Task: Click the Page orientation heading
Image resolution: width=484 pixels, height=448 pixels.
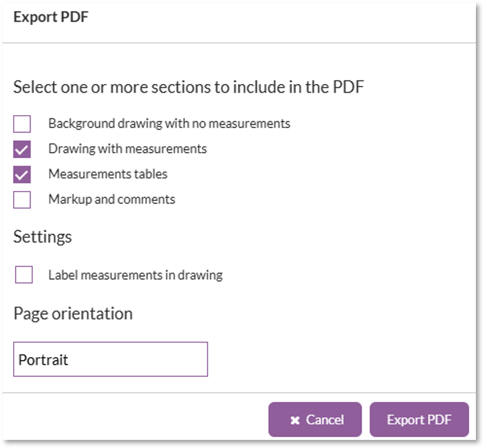Action: tap(73, 314)
